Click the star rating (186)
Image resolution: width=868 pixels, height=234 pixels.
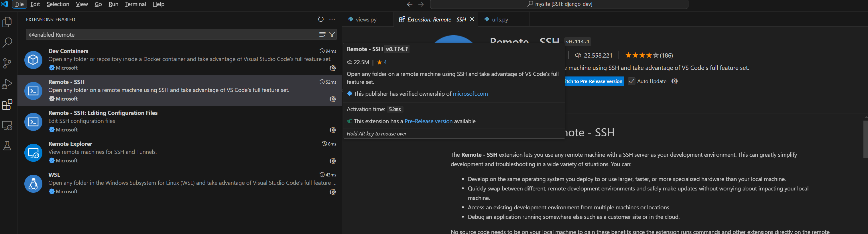tap(649, 55)
